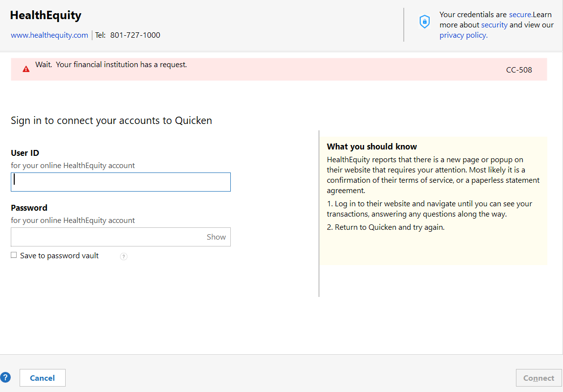563x392 pixels.
Task: Click the 'Sign in to connect' heading
Action: 111,121
